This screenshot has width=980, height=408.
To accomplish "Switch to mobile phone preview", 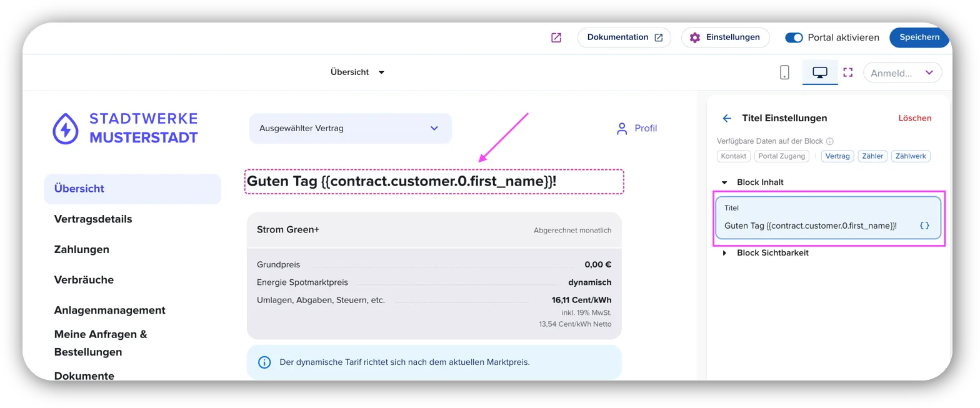I will tap(785, 72).
